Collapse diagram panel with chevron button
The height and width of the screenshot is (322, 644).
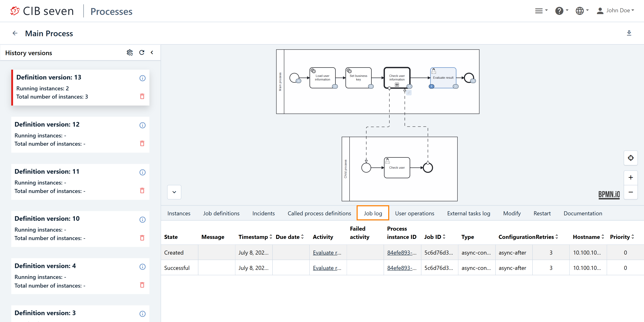174,192
